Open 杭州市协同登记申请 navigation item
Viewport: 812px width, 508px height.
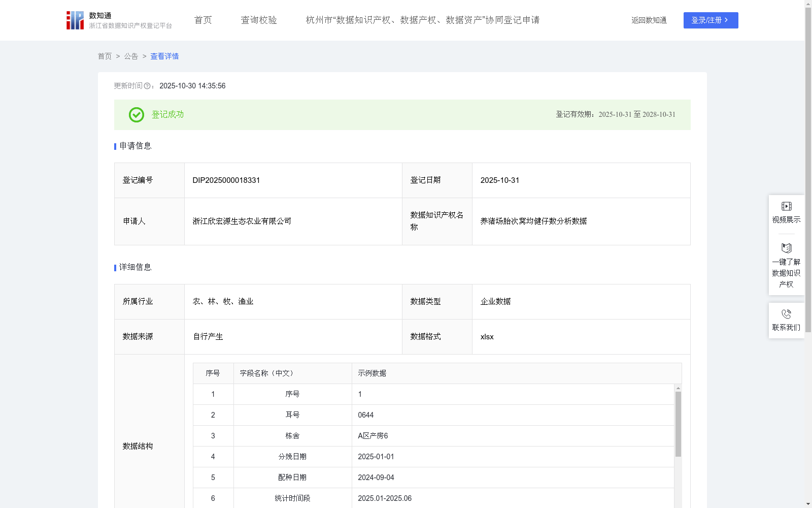coord(423,20)
